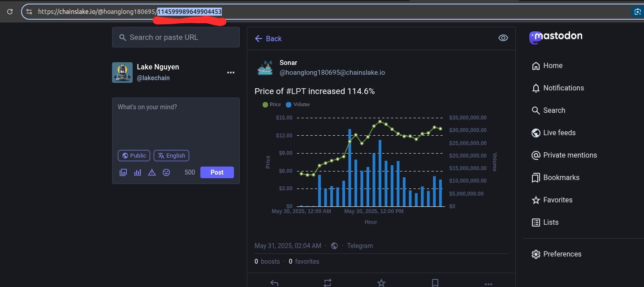
Task: Open Live feeds in the sidebar
Action: point(559,133)
